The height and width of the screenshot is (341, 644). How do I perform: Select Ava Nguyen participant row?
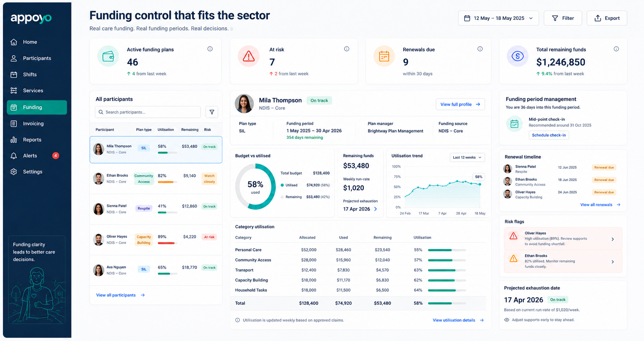tap(156, 270)
